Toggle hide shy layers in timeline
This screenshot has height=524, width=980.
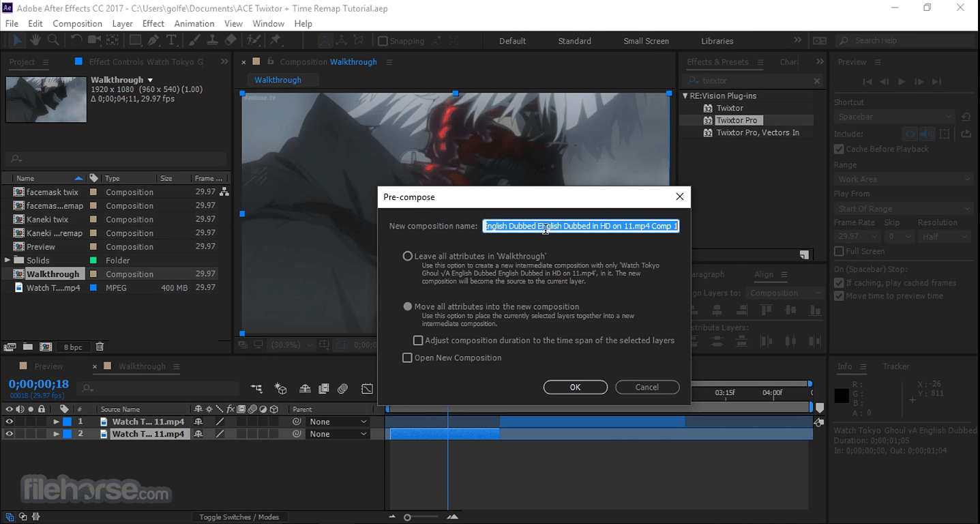[305, 389]
